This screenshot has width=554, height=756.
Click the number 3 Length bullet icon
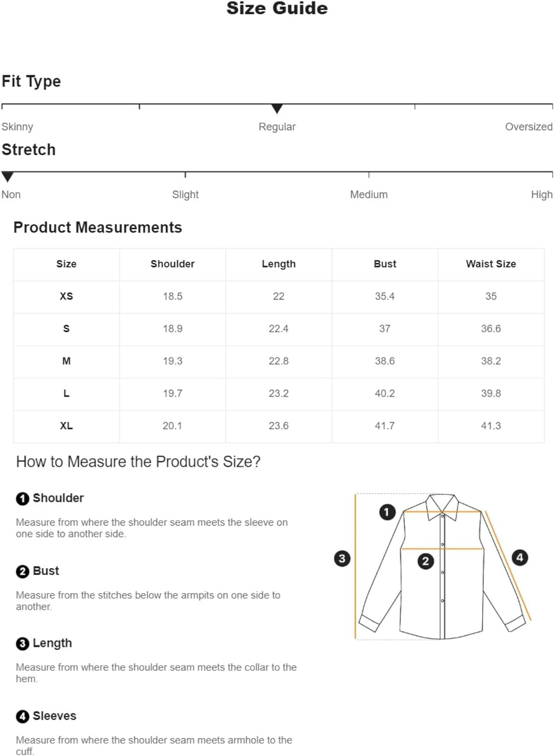coord(23,644)
